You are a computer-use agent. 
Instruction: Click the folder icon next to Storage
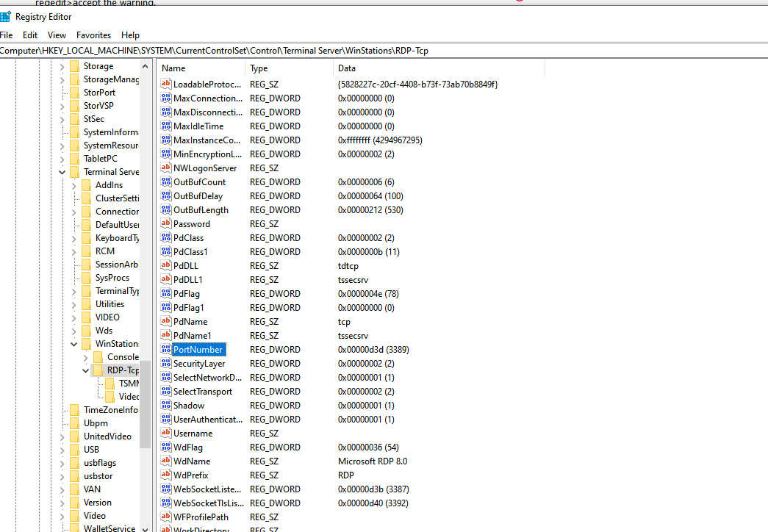coord(76,65)
